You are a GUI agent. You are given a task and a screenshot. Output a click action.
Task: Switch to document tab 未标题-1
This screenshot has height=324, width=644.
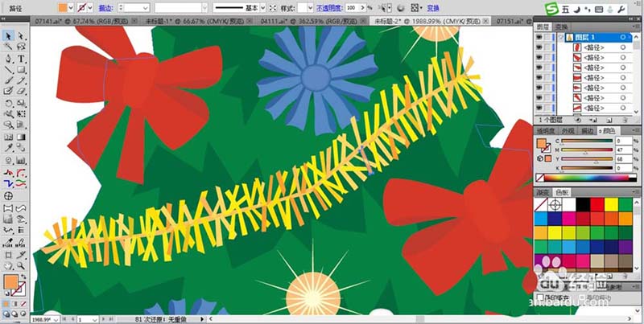(196, 21)
